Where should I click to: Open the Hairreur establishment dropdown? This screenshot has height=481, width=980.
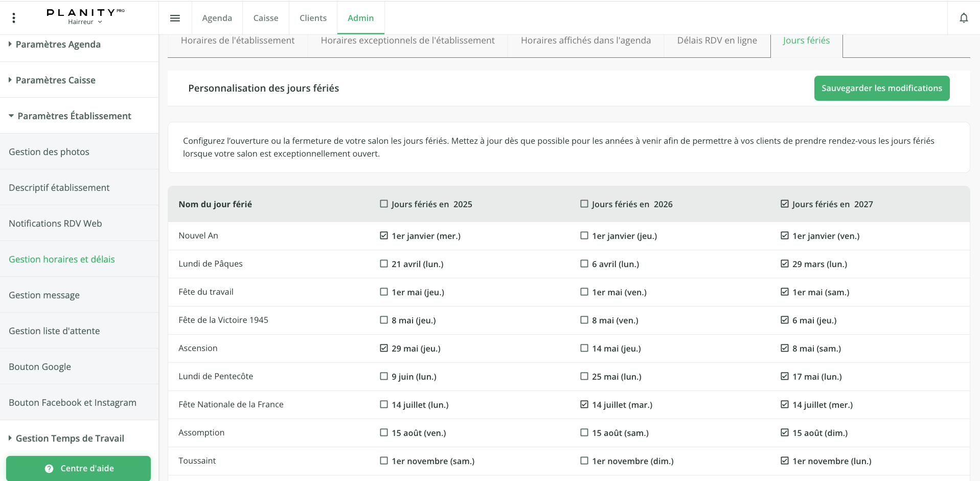tap(85, 22)
